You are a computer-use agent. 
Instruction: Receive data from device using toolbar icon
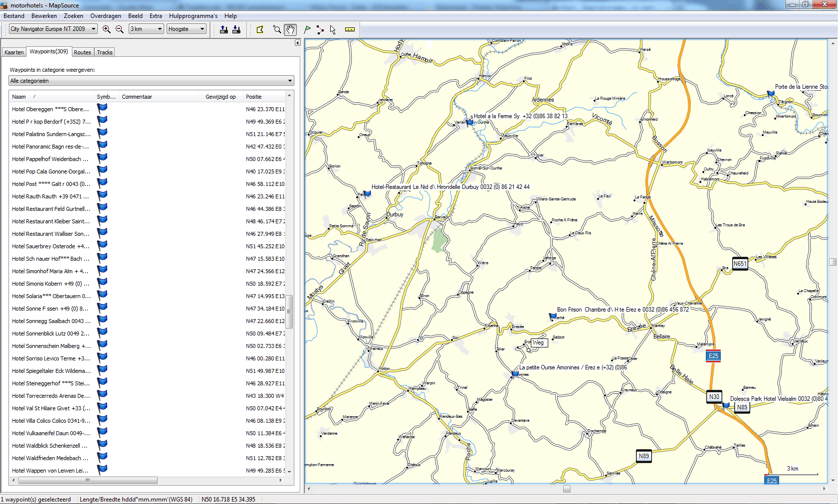(x=236, y=29)
